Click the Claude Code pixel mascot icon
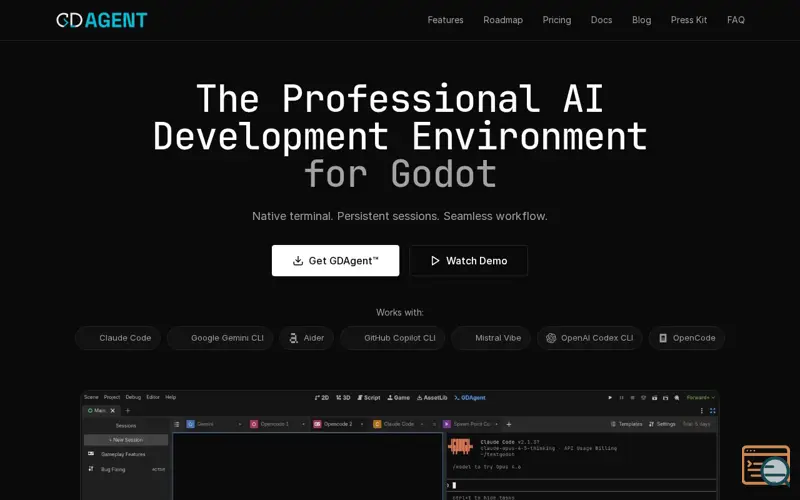This screenshot has width=800, height=500. [x=460, y=446]
